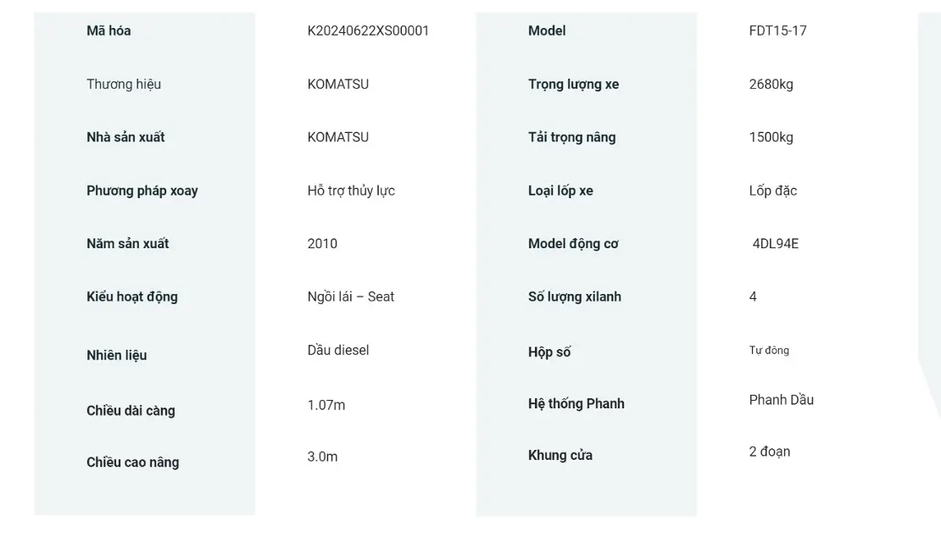This screenshot has width=941, height=560.
Task: Select the 2680kg vehicle weight
Action: (771, 84)
